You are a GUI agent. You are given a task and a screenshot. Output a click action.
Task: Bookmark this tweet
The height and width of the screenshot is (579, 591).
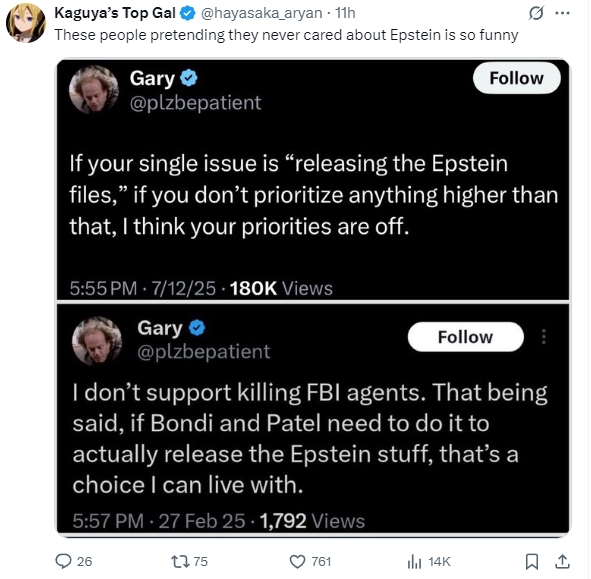click(x=531, y=562)
